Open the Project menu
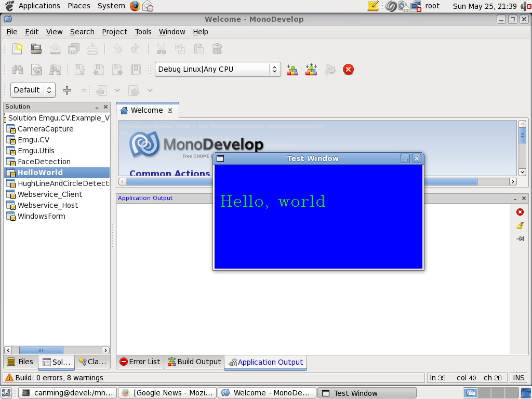The height and width of the screenshot is (399, 532). (115, 32)
